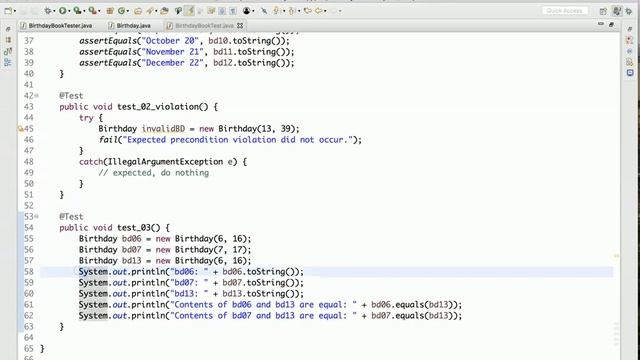Click the New Java Class icon

[121, 11]
